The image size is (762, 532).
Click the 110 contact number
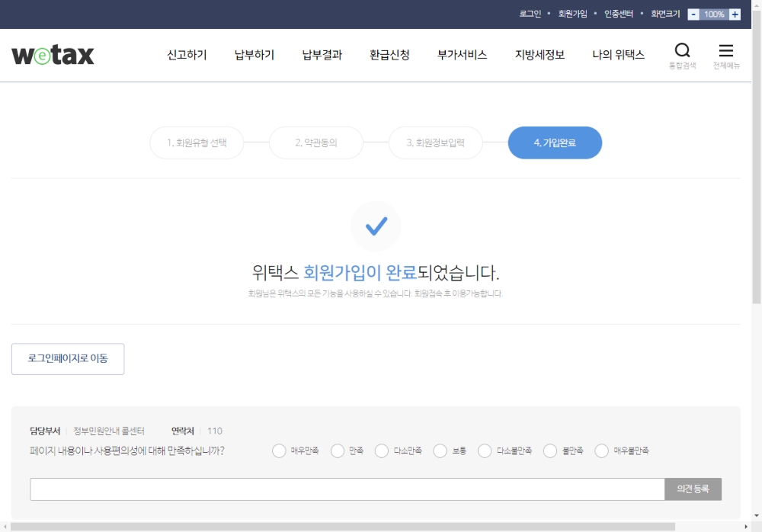tap(215, 431)
